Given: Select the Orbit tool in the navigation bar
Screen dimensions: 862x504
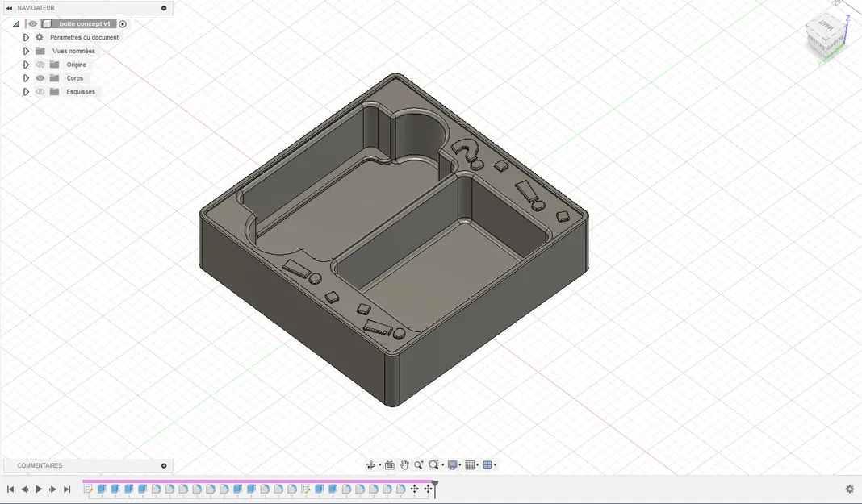Looking at the screenshot, I should pyautogui.click(x=370, y=465).
